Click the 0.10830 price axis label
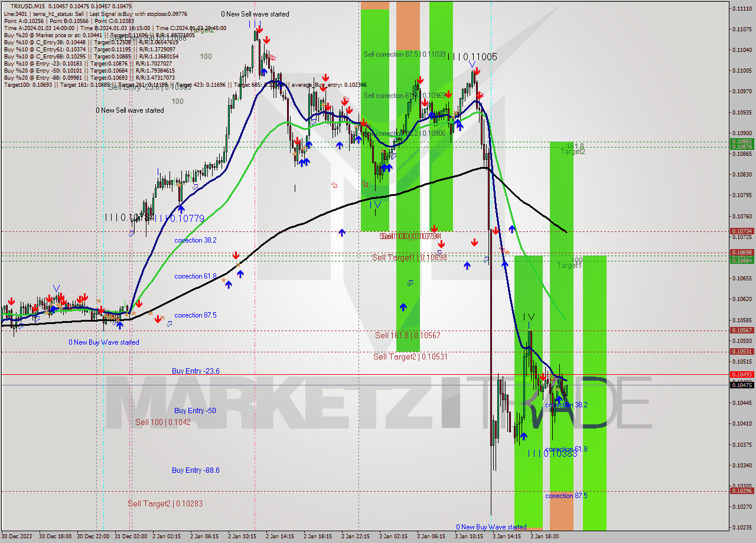 (x=742, y=174)
